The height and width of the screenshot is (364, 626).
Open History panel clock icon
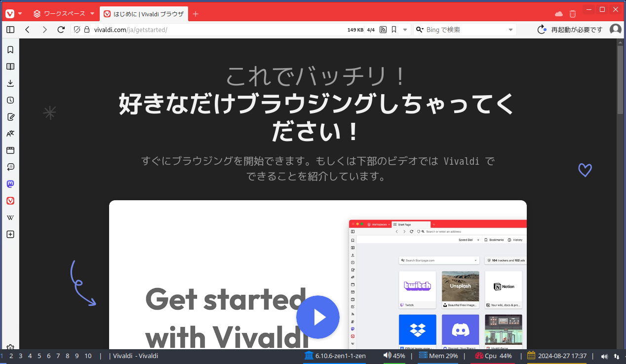click(10, 100)
